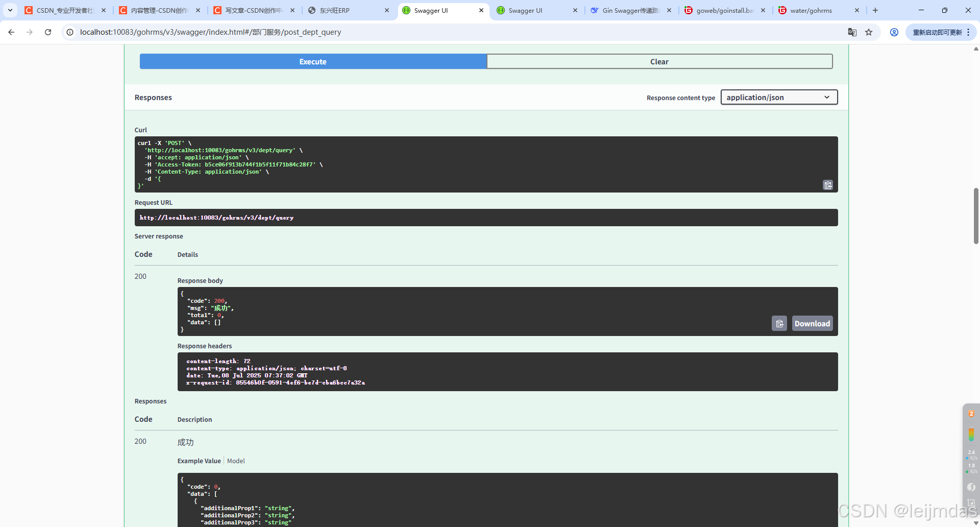
Task: Click the Execute button
Action: click(312, 61)
